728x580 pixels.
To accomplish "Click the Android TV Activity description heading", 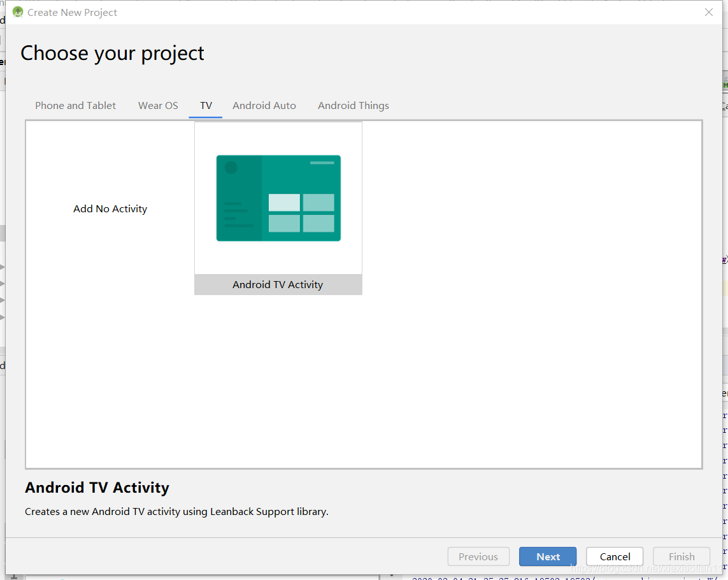I will tap(97, 488).
